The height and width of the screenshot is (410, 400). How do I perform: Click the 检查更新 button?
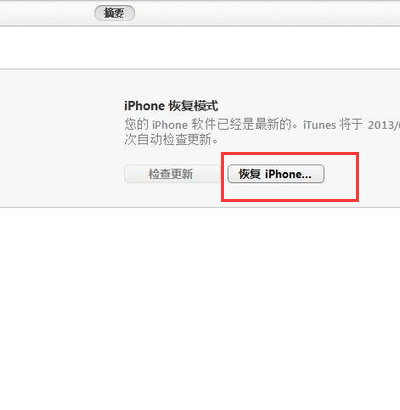tap(171, 174)
